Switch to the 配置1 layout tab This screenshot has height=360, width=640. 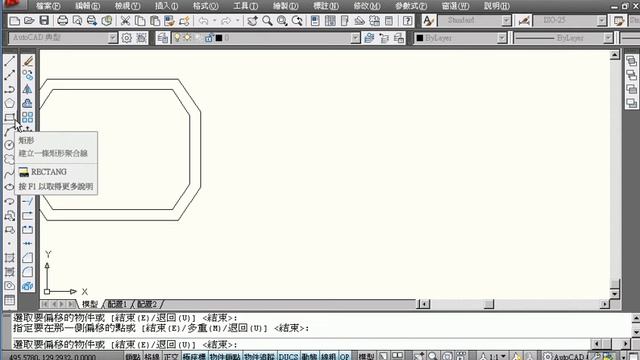click(118, 304)
